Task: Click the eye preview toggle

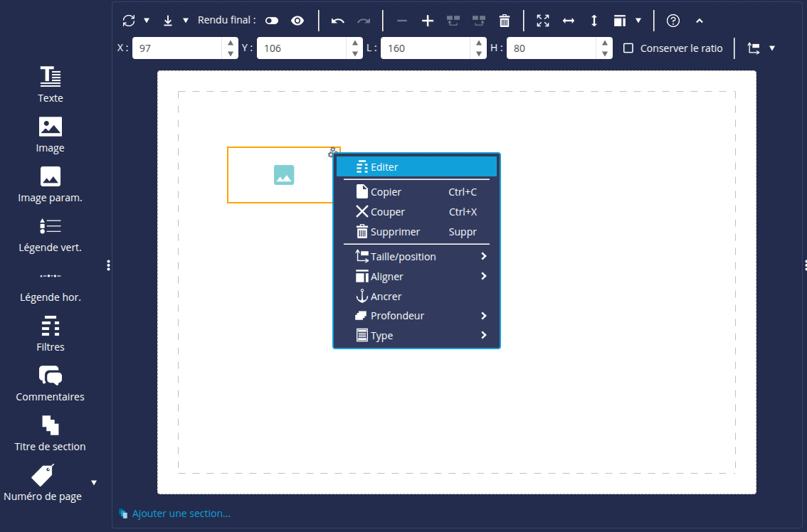Action: (297, 21)
